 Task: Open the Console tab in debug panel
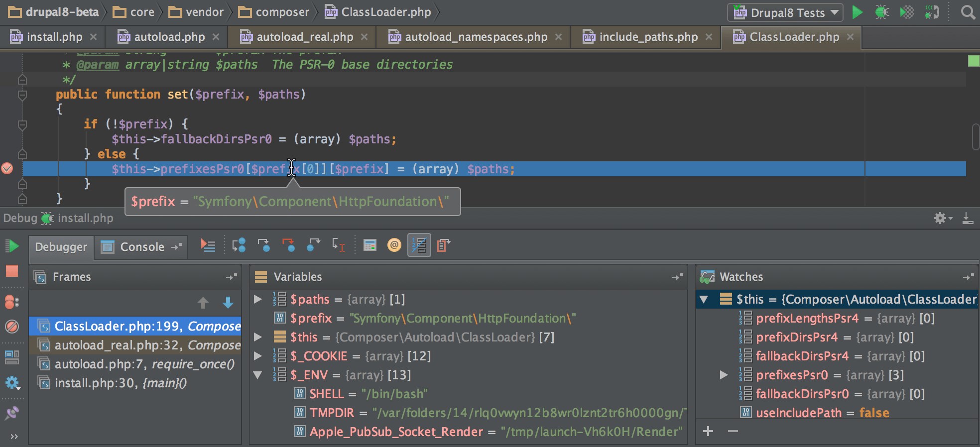tap(142, 247)
